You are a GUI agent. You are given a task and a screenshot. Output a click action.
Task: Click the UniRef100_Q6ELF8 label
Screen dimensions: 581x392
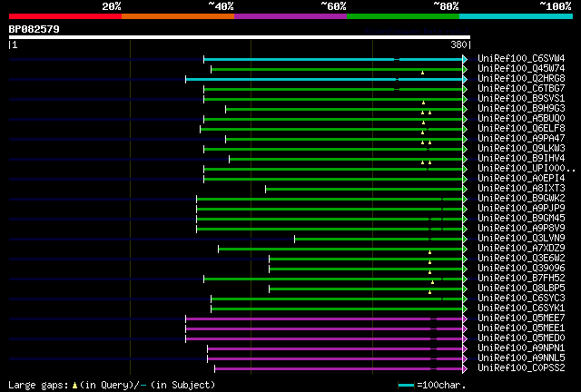pos(521,129)
